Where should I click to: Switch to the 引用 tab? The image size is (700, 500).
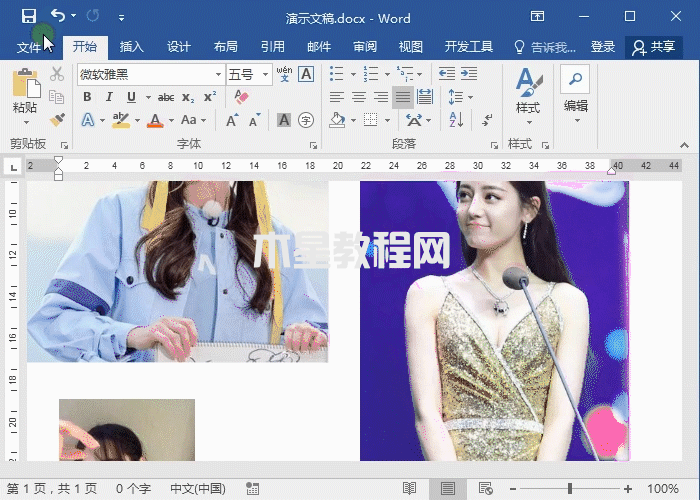click(272, 46)
